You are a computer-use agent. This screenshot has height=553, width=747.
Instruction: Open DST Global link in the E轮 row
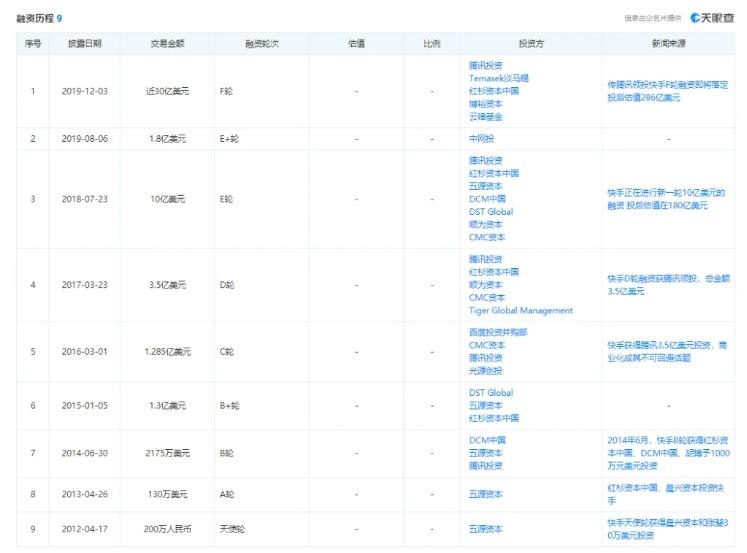[491, 212]
